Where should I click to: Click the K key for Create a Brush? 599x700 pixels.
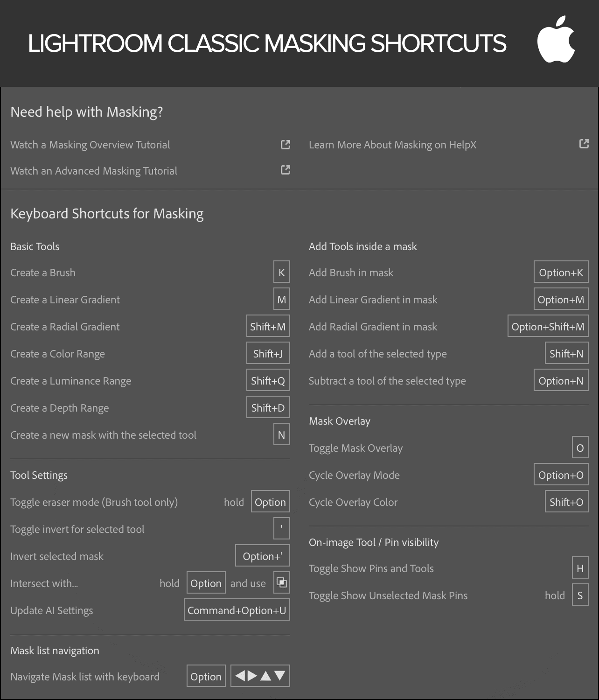click(x=282, y=272)
